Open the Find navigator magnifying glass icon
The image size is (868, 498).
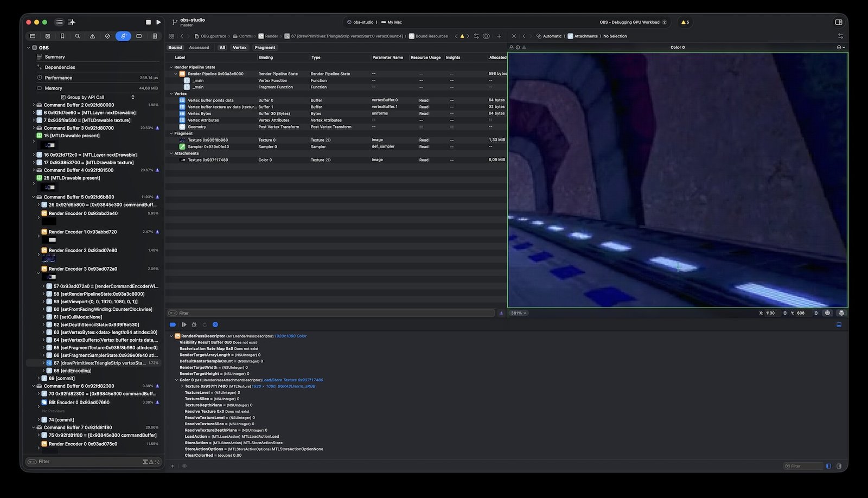[78, 36]
